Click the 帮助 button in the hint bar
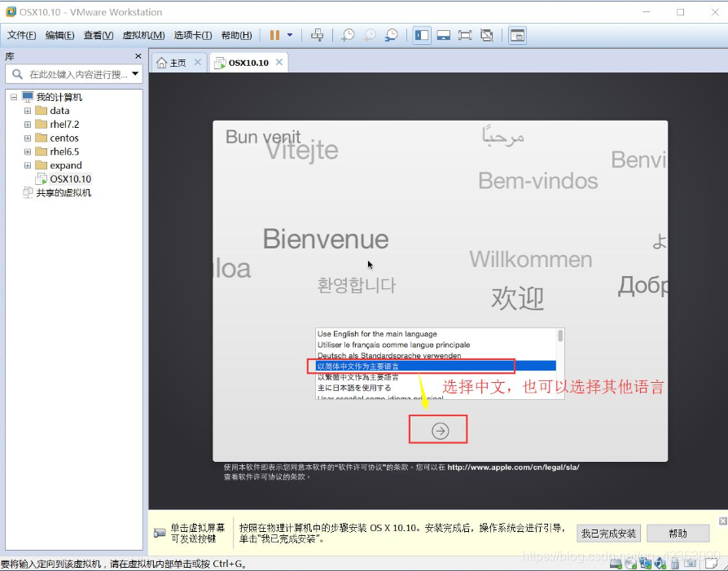This screenshot has width=728, height=571. [678, 534]
